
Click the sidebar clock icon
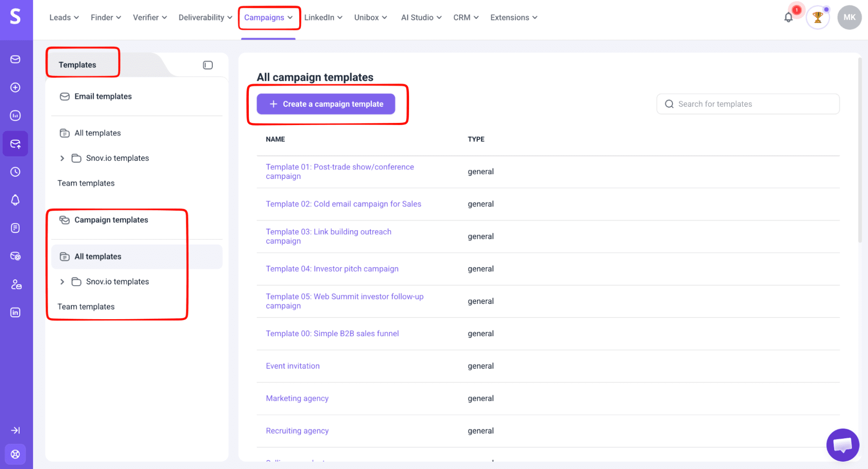pyautogui.click(x=15, y=172)
